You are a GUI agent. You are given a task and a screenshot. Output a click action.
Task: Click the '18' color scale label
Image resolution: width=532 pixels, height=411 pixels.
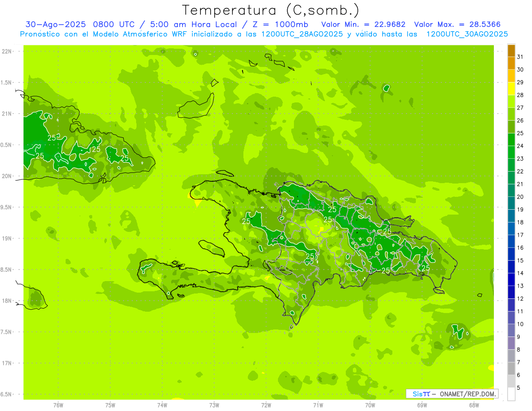pyautogui.click(x=520, y=222)
